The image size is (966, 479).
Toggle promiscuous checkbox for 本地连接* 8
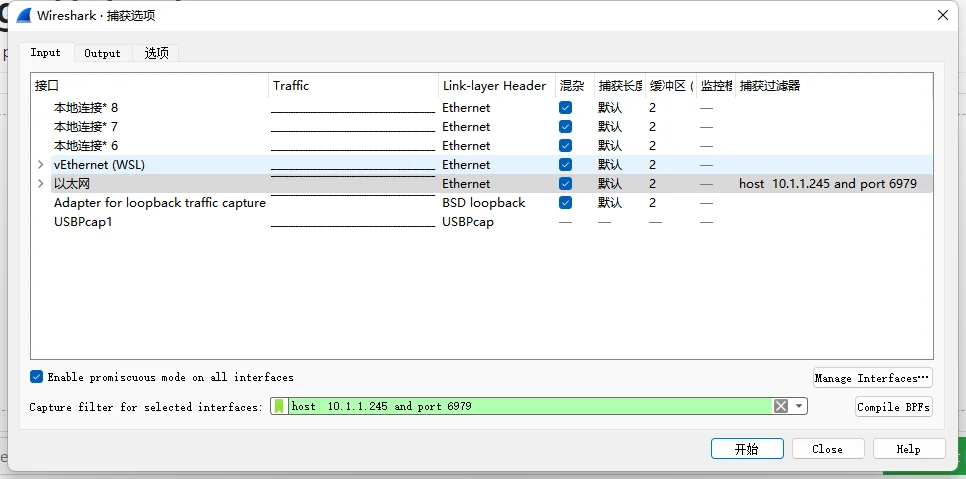pos(565,108)
